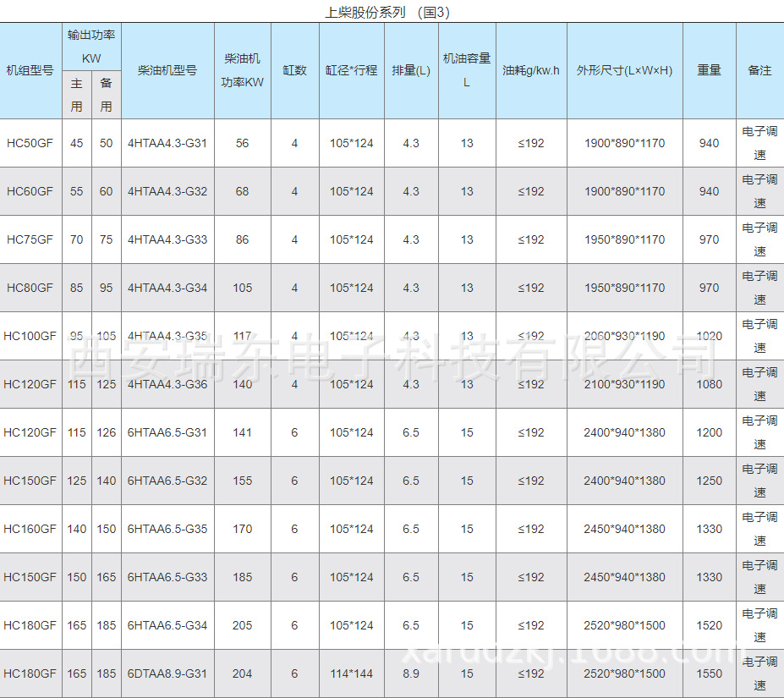The image size is (784, 698).
Task: Click the engine power value 204
Action: (243, 673)
